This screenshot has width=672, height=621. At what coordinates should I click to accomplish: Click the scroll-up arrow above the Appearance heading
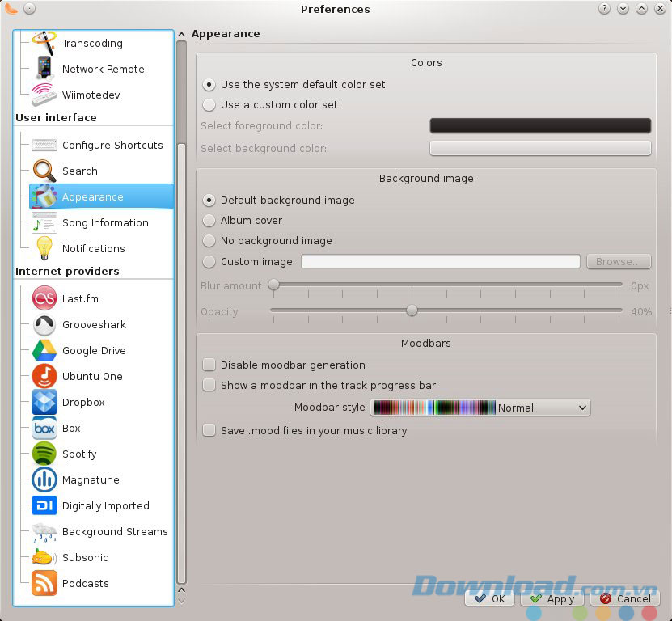[181, 34]
